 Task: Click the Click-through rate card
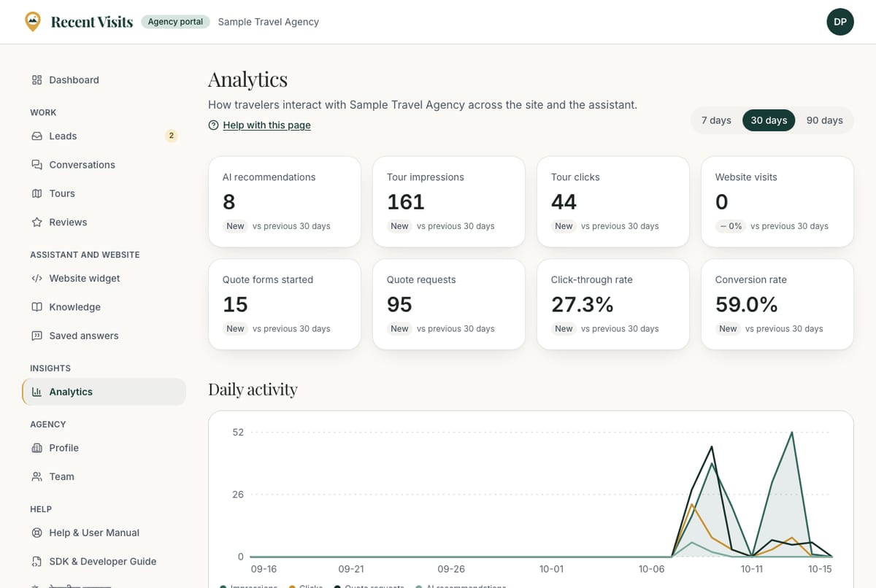pos(613,304)
